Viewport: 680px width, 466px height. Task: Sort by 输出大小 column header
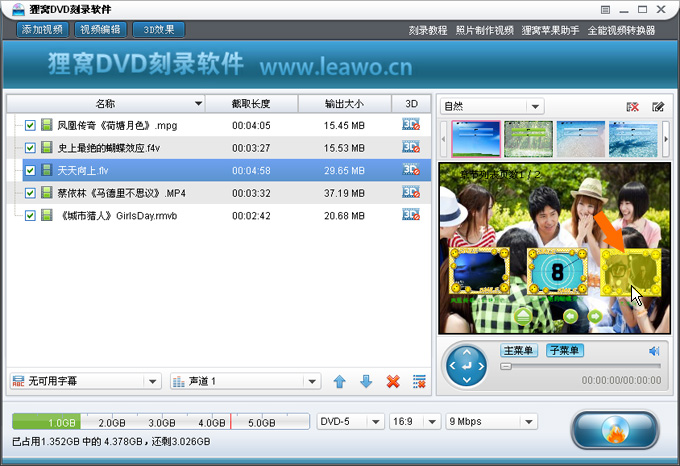pyautogui.click(x=344, y=104)
